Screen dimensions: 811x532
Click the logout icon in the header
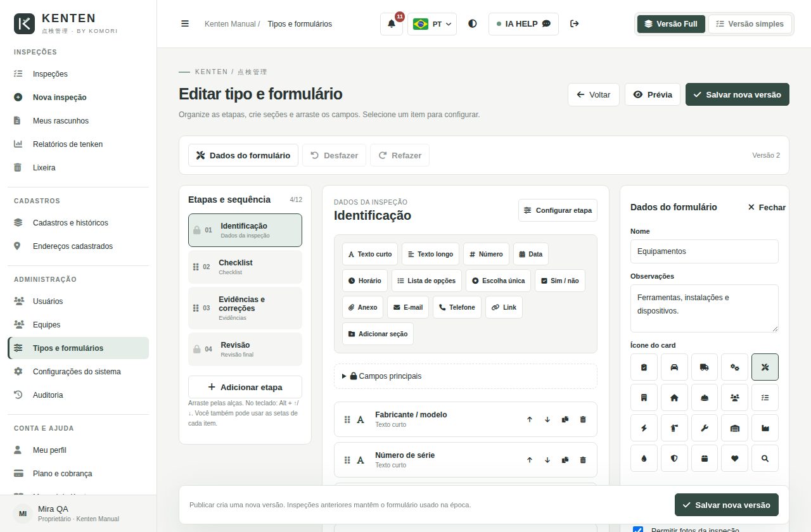pos(575,24)
